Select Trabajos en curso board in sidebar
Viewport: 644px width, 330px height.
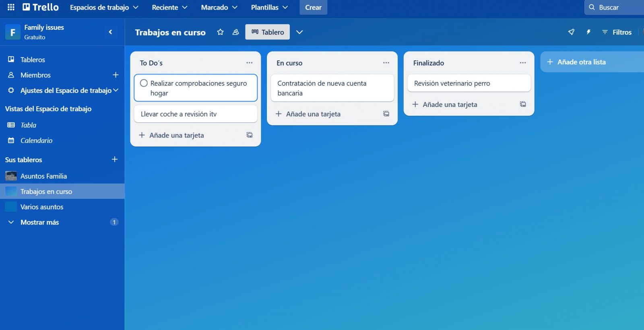62,191
